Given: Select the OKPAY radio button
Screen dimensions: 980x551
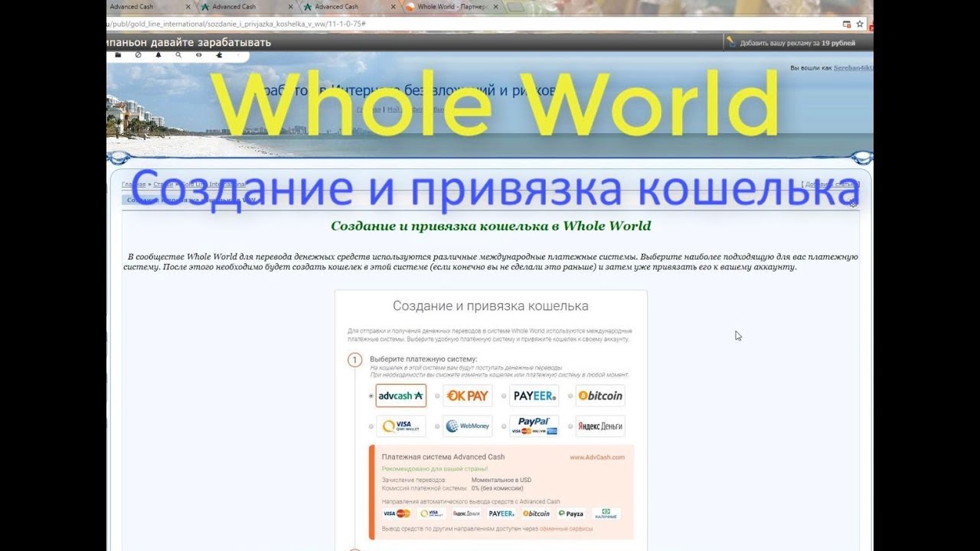Looking at the screenshot, I should click(437, 396).
